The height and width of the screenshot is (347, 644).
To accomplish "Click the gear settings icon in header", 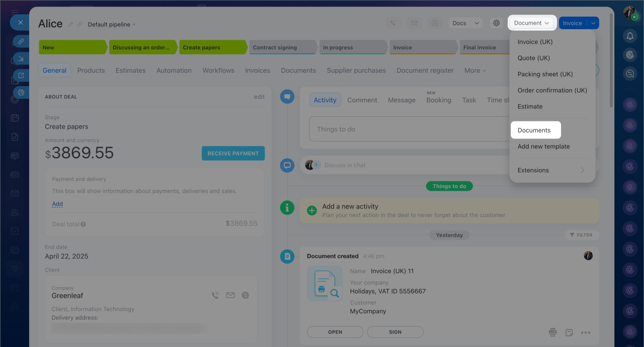I will 497,23.
